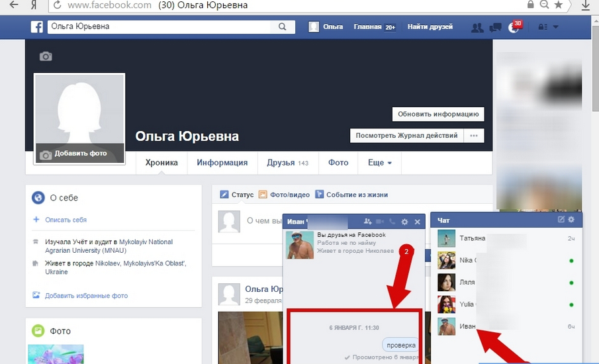Viewport: 599px width, 364px height.
Task: Select Фото/видео composer option
Action: pyautogui.click(x=284, y=195)
